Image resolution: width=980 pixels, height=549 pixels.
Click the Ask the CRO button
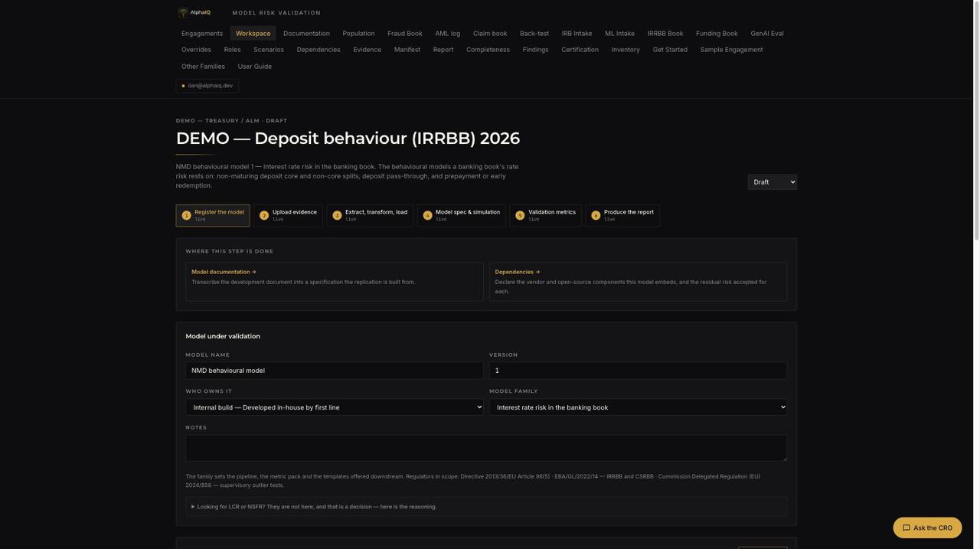pyautogui.click(x=927, y=528)
